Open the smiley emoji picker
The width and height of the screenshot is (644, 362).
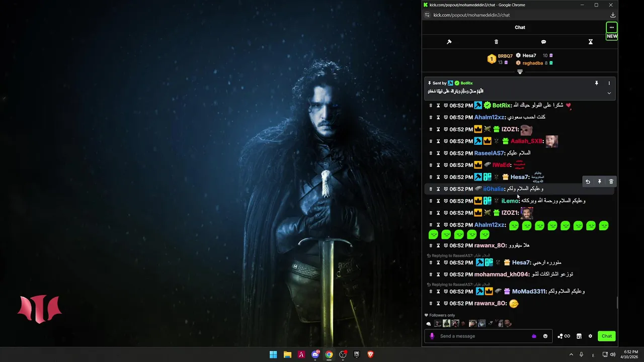click(x=545, y=336)
